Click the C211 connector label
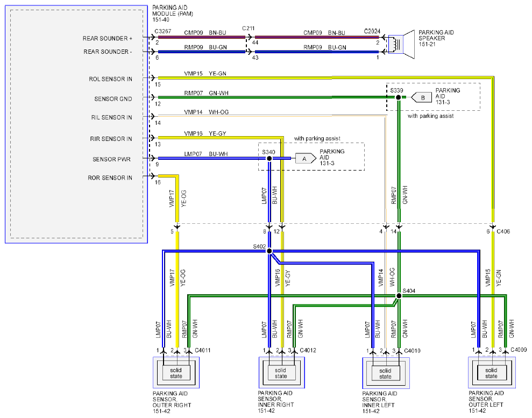Screen dimensions: 532x418 click(x=248, y=29)
